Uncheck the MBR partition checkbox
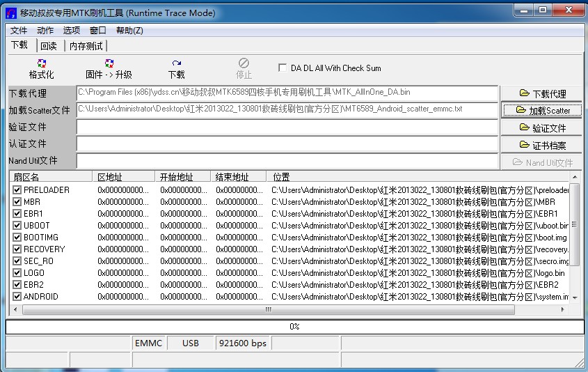This screenshot has height=372, width=588. click(17, 201)
